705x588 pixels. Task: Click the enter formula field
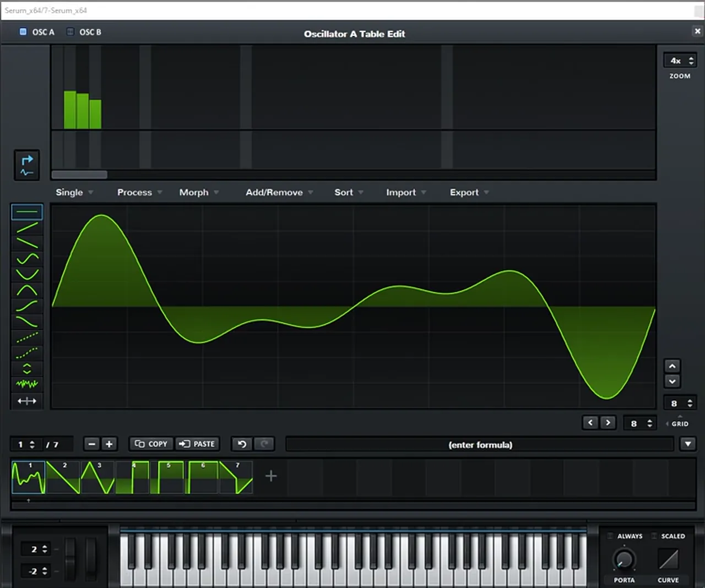[x=480, y=444]
